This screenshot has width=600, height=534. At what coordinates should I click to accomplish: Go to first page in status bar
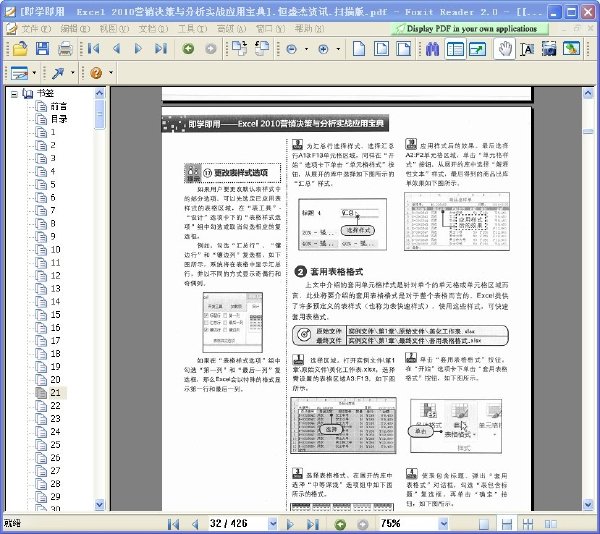pyautogui.click(x=173, y=524)
